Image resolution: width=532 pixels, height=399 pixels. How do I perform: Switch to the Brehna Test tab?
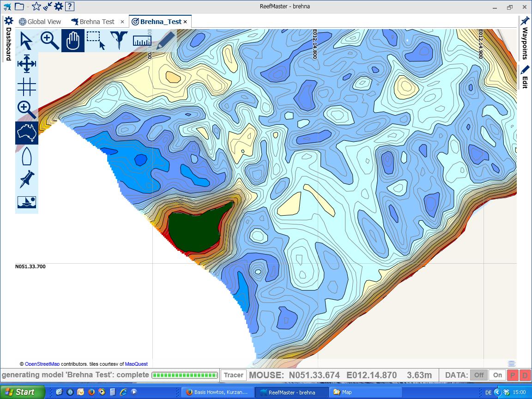coord(92,22)
